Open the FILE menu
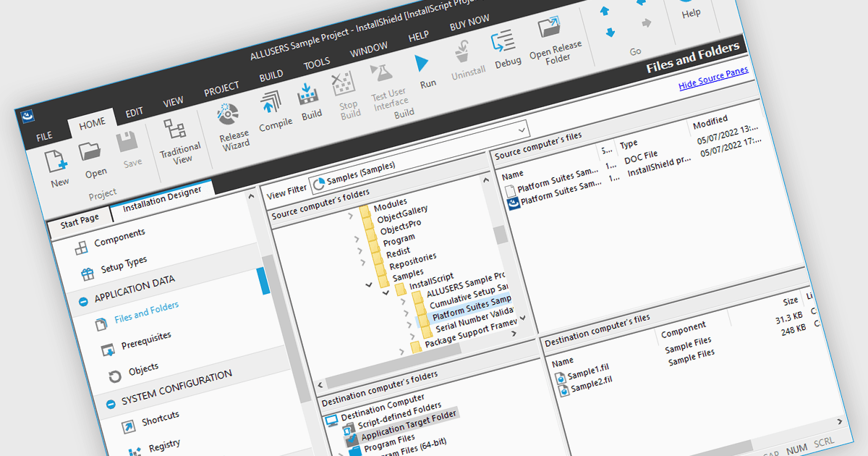 click(x=44, y=135)
